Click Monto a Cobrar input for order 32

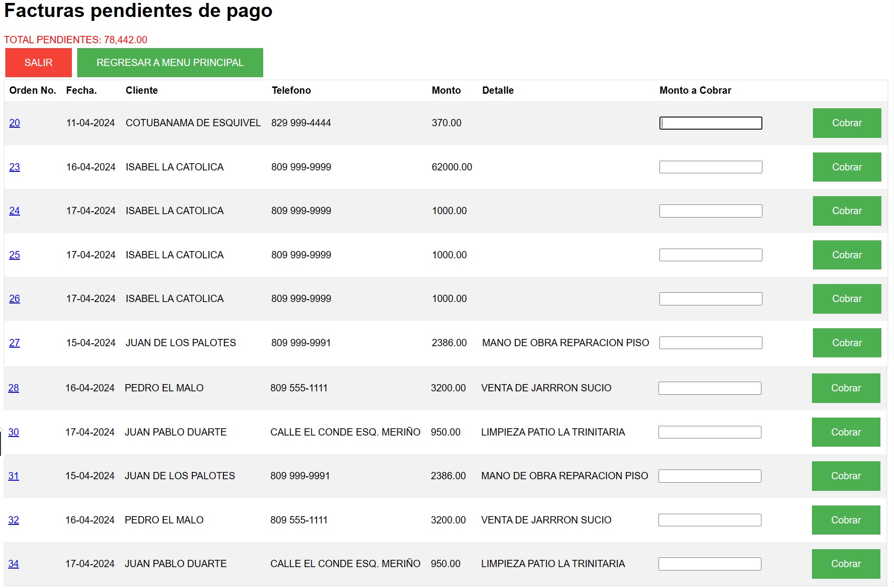[709, 520]
